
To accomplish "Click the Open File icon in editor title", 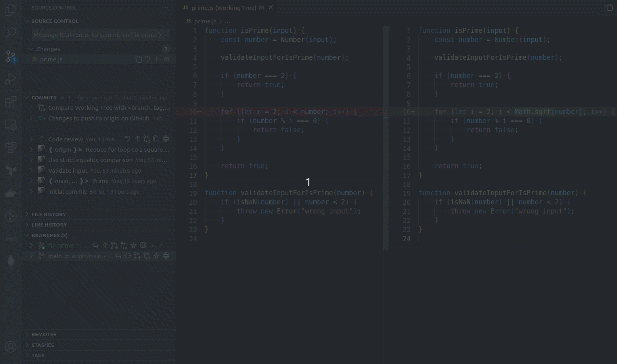I will click(x=609, y=8).
